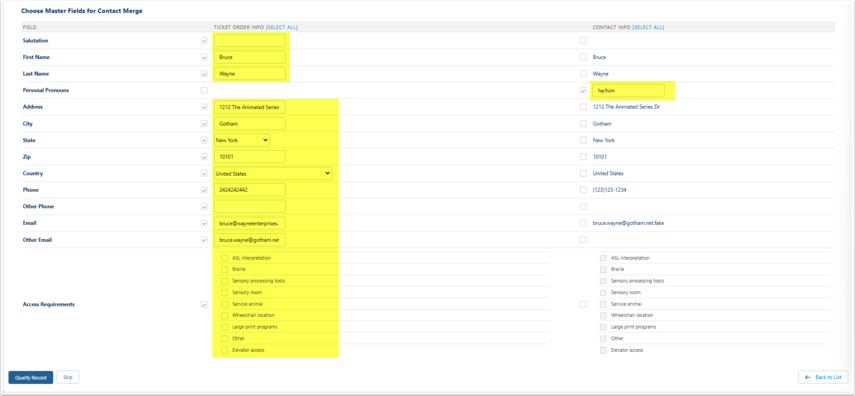Toggle ticket order Last Name checkbox
Viewport: 855px width, 396px height.
(204, 74)
